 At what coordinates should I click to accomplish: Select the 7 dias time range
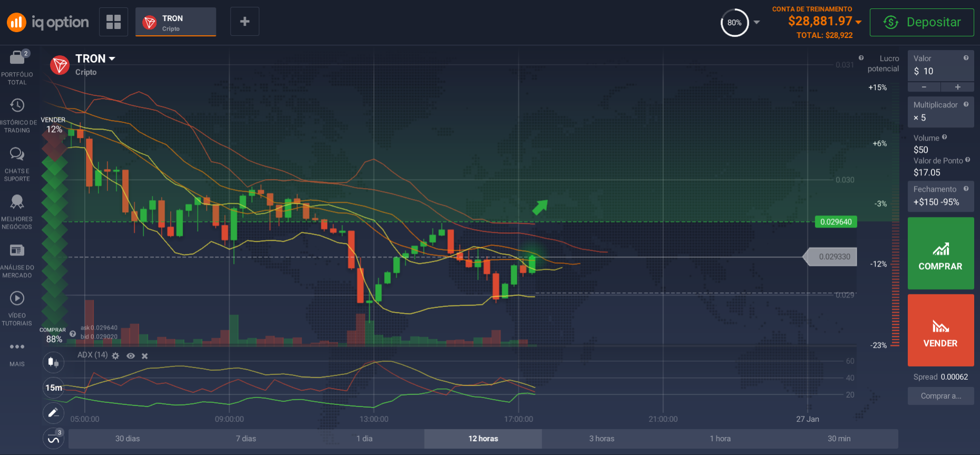(x=246, y=439)
